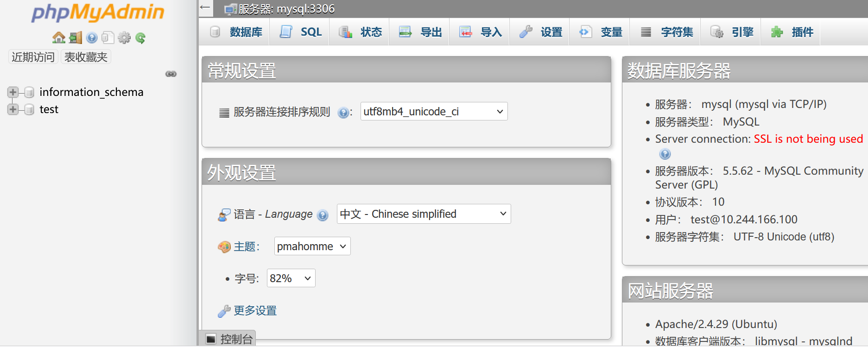
Task: Click the server icon in breadcrumb
Action: 230,9
